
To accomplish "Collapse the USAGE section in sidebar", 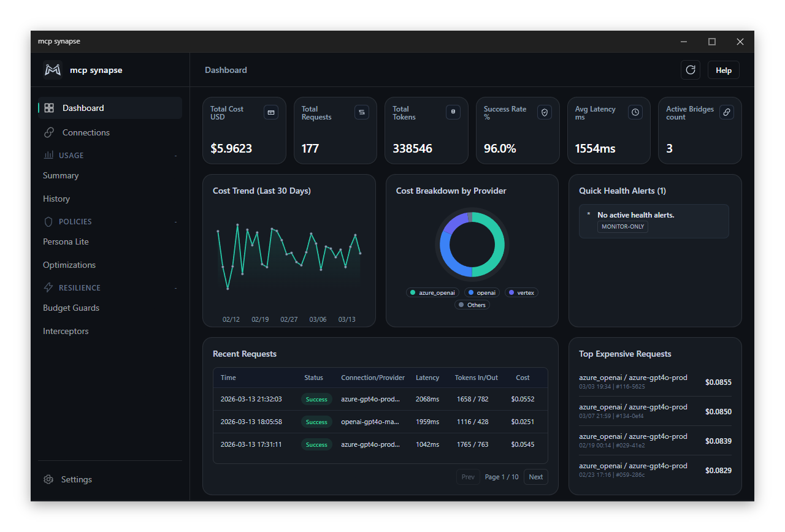I will (176, 155).
